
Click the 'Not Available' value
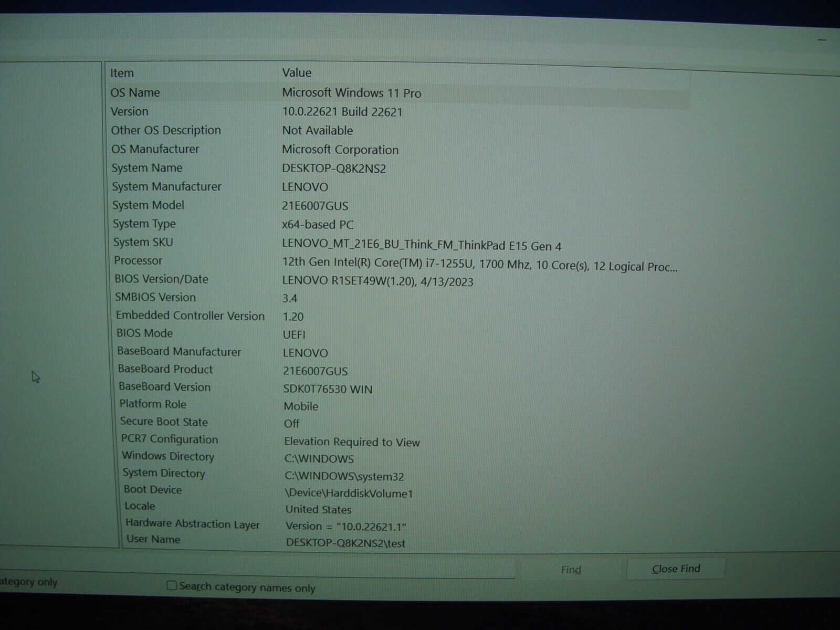(318, 131)
